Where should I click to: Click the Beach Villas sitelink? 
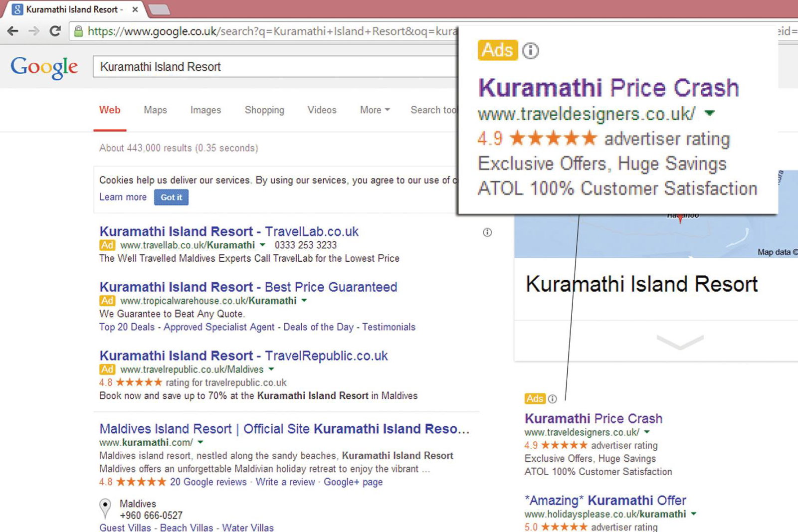(187, 528)
